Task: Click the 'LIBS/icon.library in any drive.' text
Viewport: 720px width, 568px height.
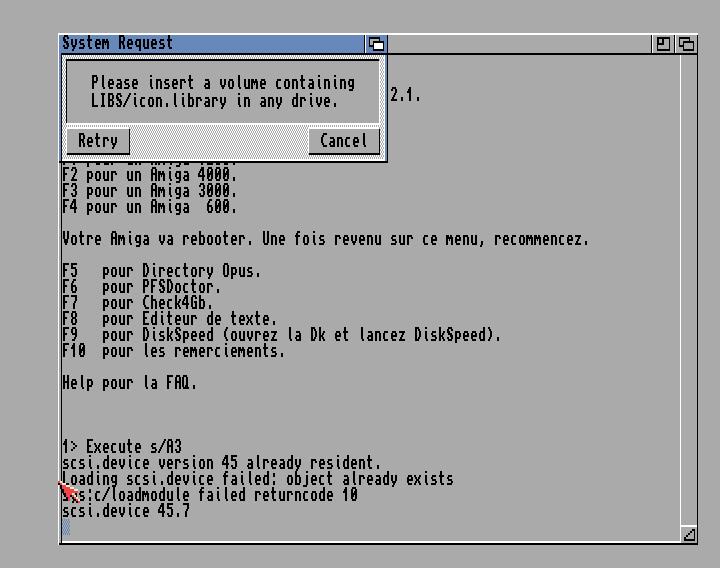Action: click(214, 101)
